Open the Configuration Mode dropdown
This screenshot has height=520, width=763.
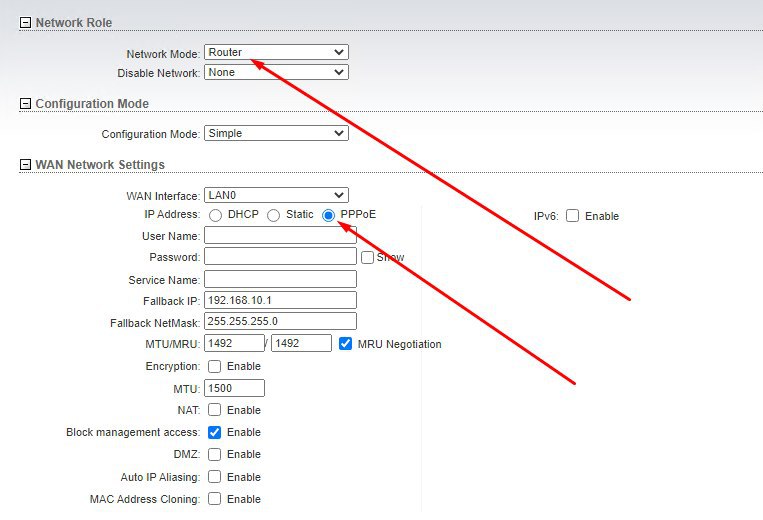(276, 133)
